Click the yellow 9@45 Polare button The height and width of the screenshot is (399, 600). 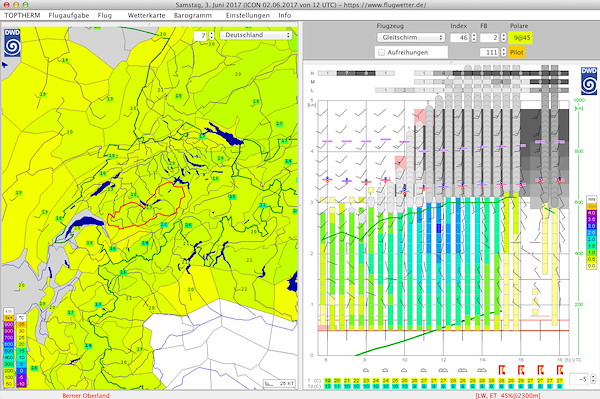pyautogui.click(x=521, y=37)
